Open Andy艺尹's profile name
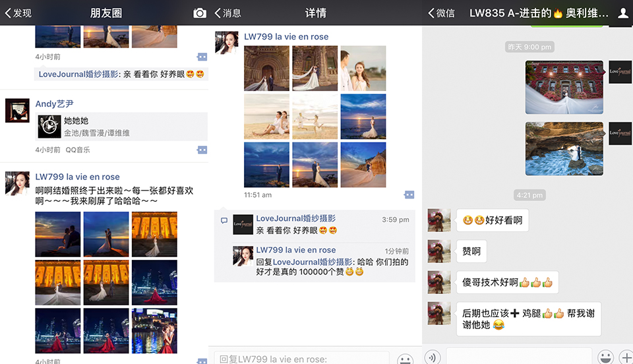This screenshot has height=364, width=633. tap(54, 104)
